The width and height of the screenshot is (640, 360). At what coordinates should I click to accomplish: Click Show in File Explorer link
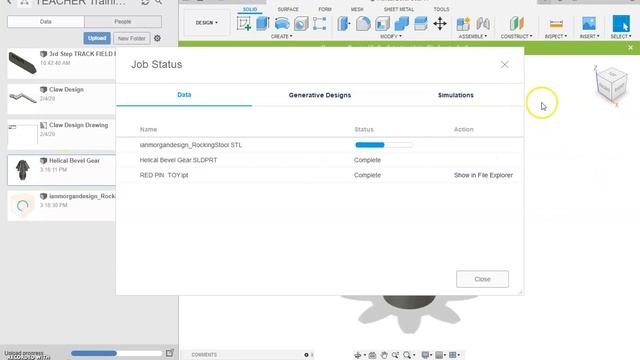(483, 175)
